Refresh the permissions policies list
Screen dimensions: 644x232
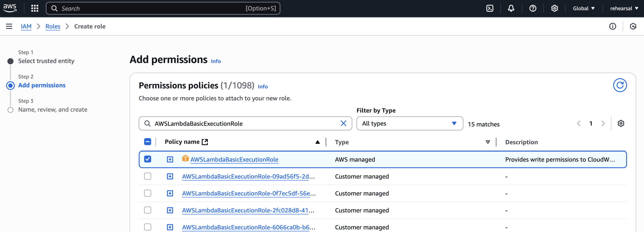[x=620, y=85]
